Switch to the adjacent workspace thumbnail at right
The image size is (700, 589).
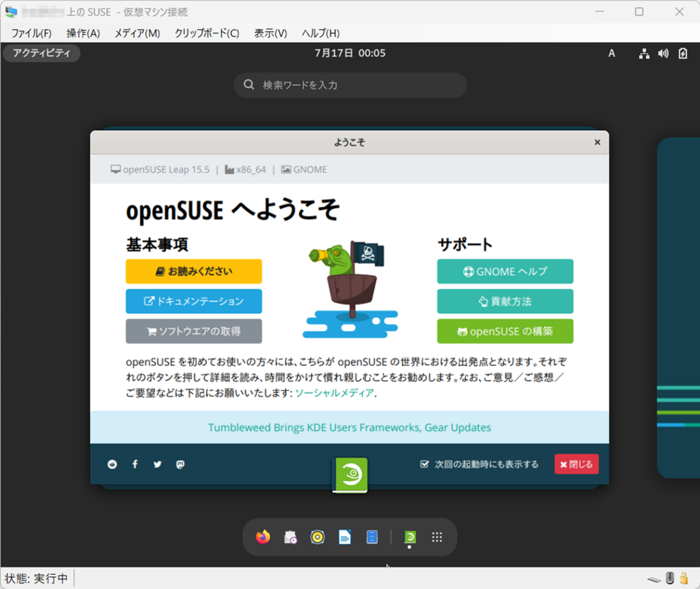(678, 308)
